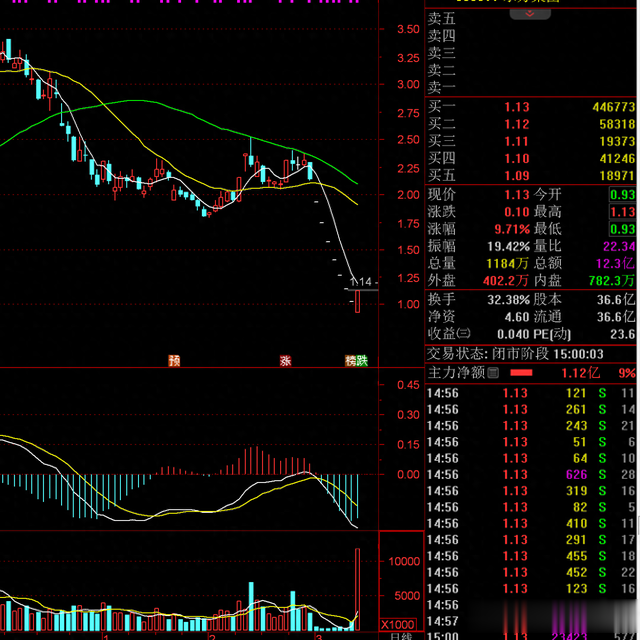Image resolution: width=640 pixels, height=640 pixels.
Task: Click the 10000 volume axis label
Action: click(404, 561)
